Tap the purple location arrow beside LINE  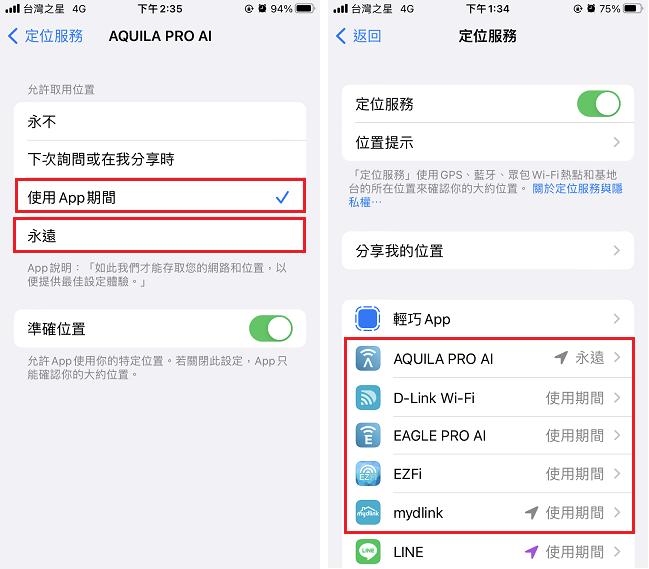(x=531, y=552)
